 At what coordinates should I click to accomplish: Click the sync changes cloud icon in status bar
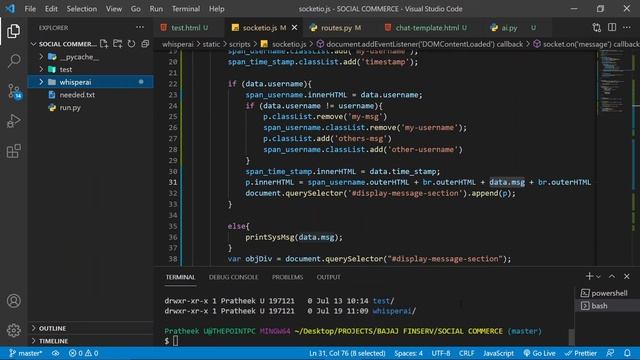click(56, 353)
